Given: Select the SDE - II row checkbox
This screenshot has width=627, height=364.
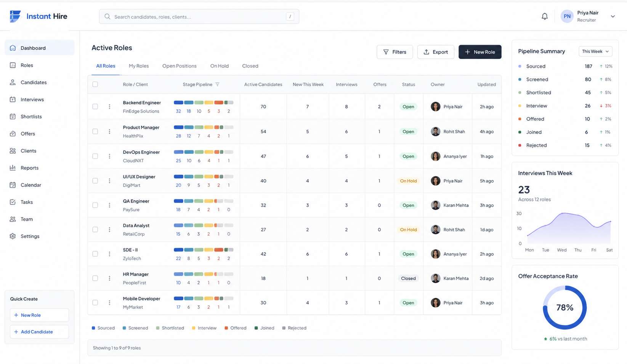Looking at the screenshot, I should point(95,254).
